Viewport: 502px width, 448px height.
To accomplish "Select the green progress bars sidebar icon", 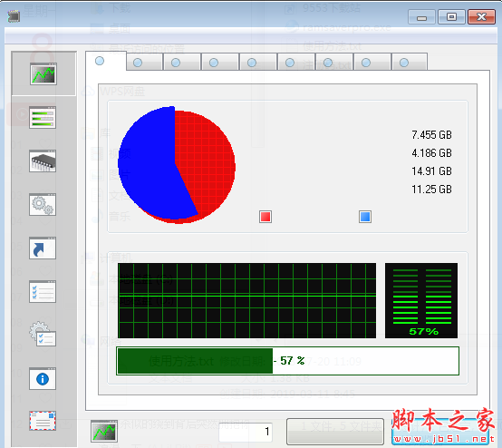I will tap(43, 117).
